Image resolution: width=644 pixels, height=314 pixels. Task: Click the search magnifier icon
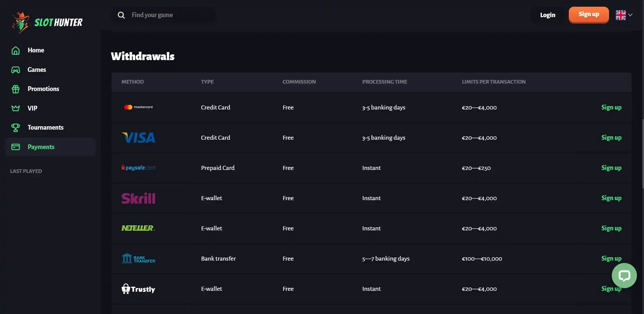[121, 15]
